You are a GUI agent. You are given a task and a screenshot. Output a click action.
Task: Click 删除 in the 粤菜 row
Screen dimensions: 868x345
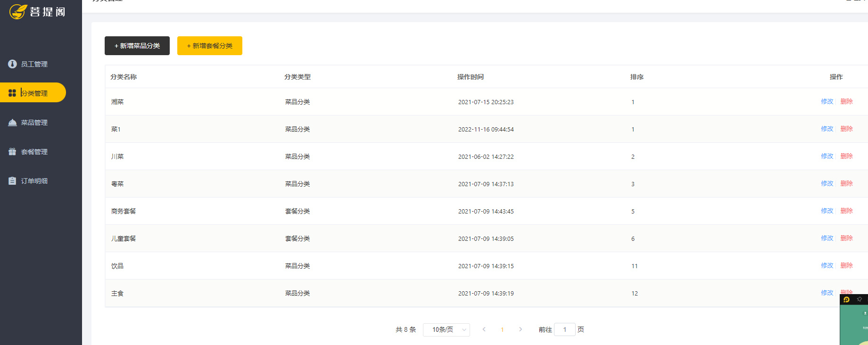pyautogui.click(x=847, y=183)
